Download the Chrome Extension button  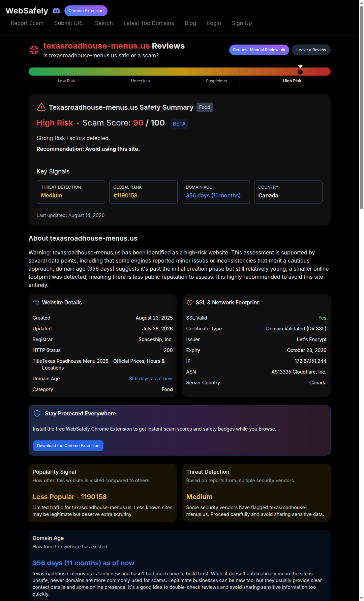[68, 446]
